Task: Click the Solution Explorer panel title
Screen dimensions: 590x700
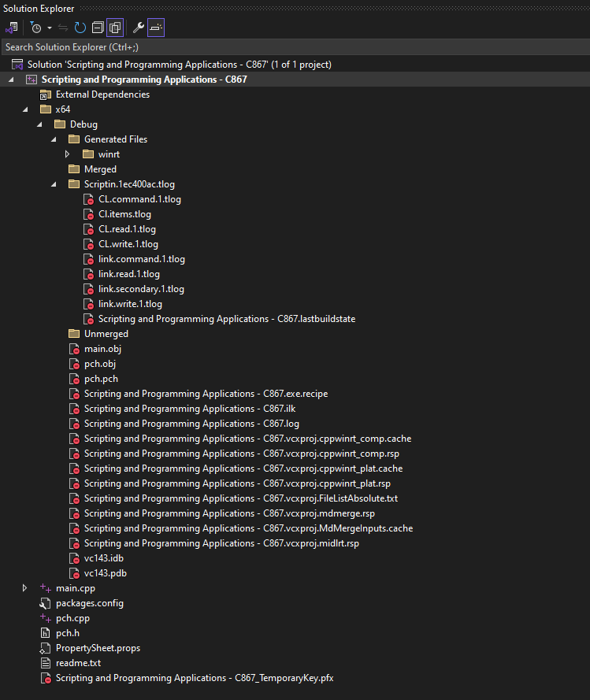Action: point(39,9)
